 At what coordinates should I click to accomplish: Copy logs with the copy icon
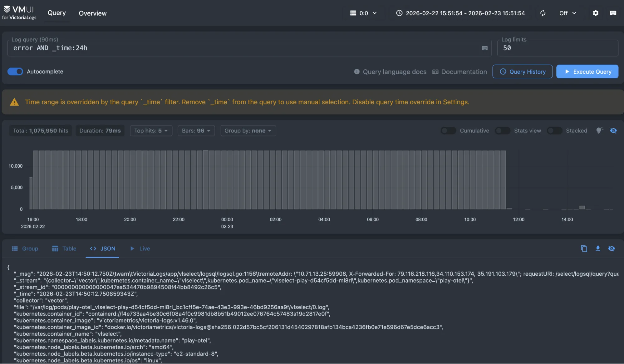tap(584, 248)
